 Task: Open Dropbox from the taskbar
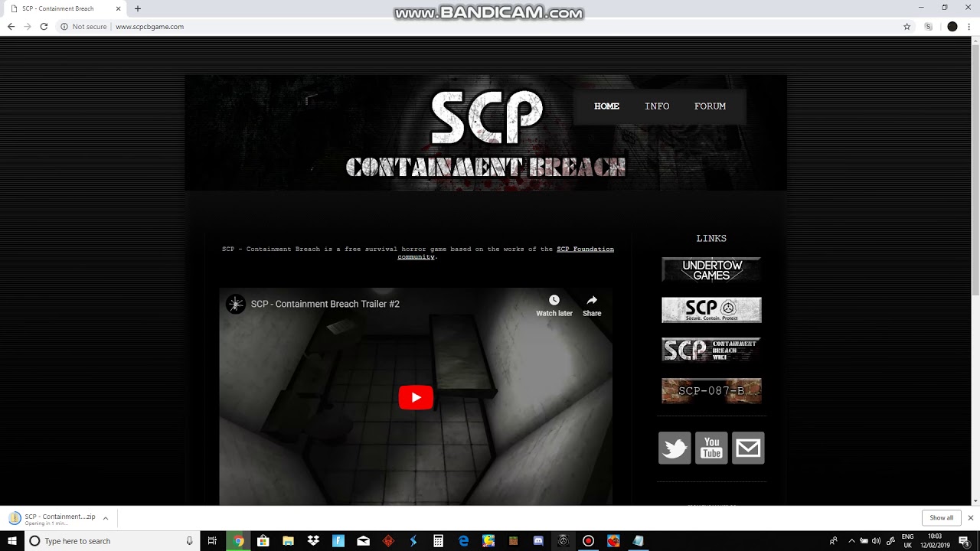313,541
